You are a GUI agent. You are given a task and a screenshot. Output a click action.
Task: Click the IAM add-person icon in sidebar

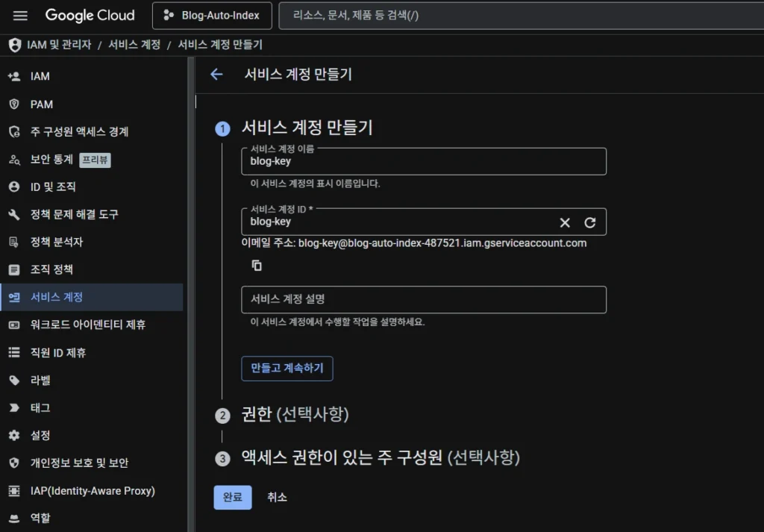(x=14, y=77)
